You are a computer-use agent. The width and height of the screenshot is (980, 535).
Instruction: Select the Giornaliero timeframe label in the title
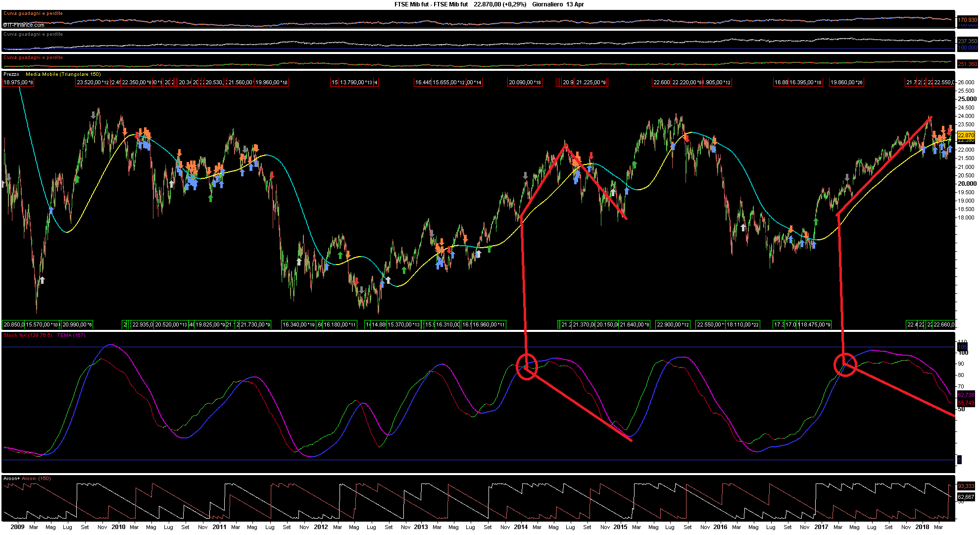[547, 4]
